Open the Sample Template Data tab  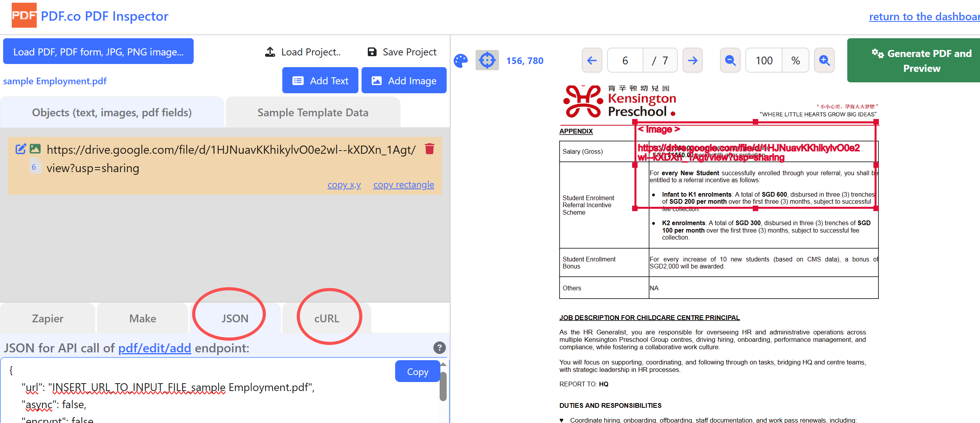(313, 112)
